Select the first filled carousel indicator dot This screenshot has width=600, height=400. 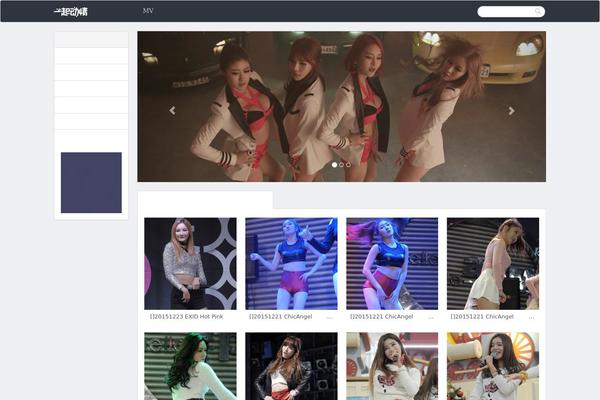pyautogui.click(x=334, y=165)
